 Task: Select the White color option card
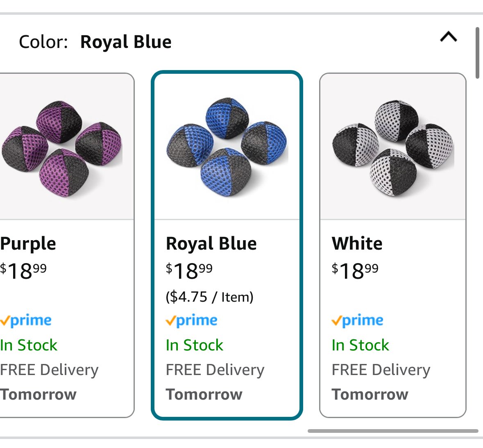pyautogui.click(x=393, y=245)
